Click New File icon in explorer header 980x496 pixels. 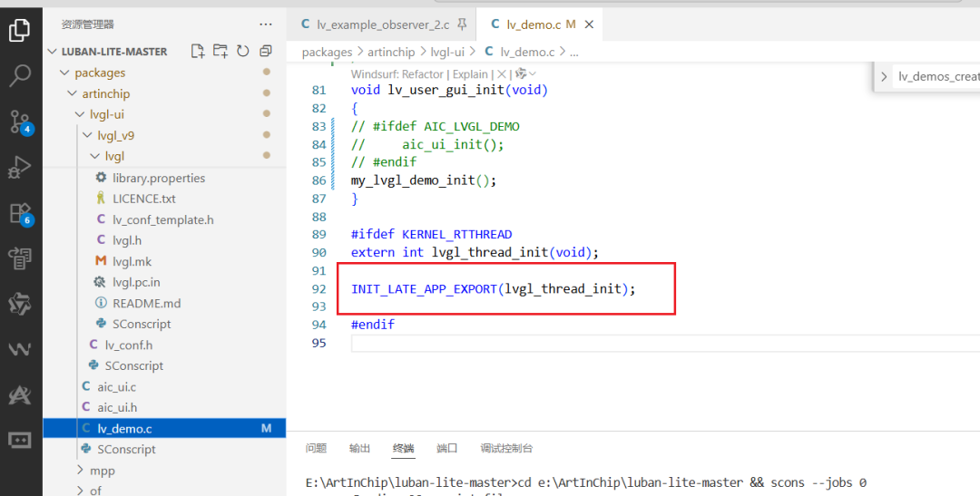point(198,51)
